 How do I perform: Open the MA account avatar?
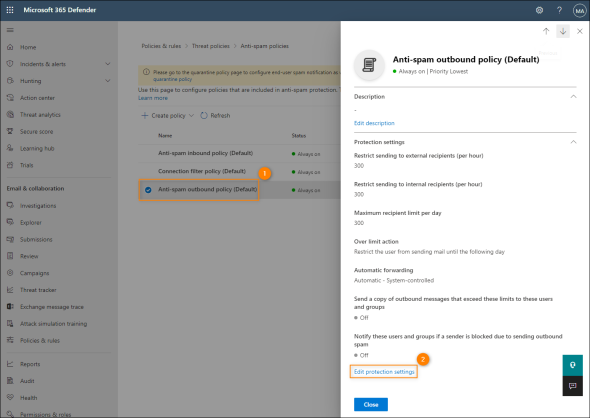(x=579, y=11)
